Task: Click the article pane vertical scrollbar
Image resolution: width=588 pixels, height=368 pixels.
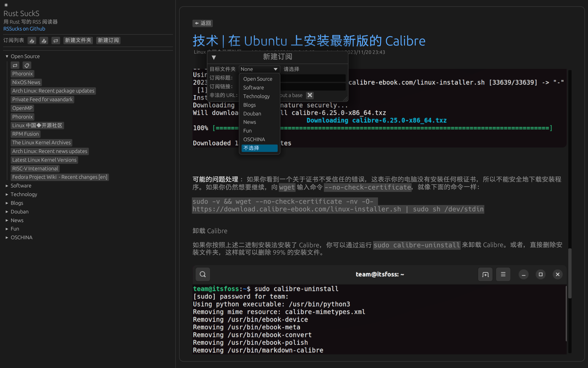Action: point(570,273)
